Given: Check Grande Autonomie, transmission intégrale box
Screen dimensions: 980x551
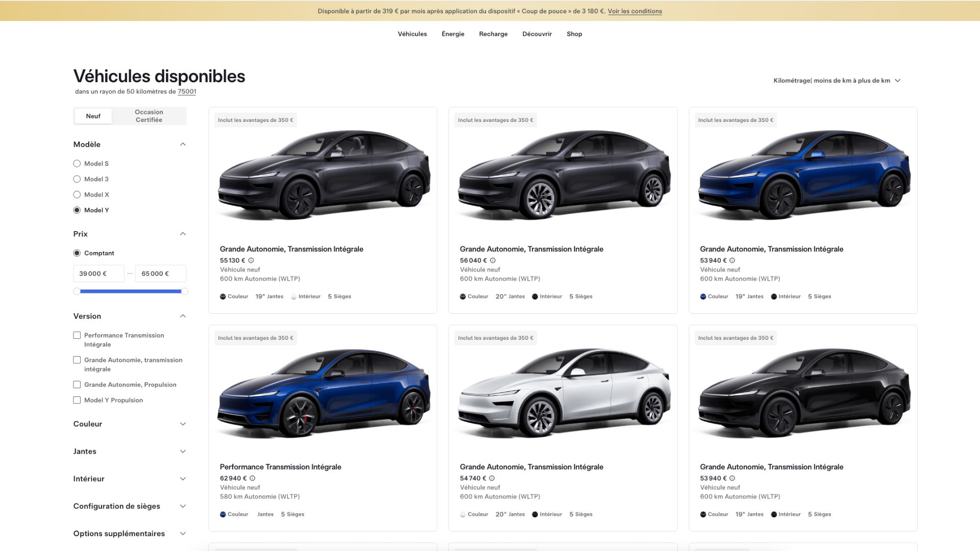Looking at the screenshot, I should point(77,360).
